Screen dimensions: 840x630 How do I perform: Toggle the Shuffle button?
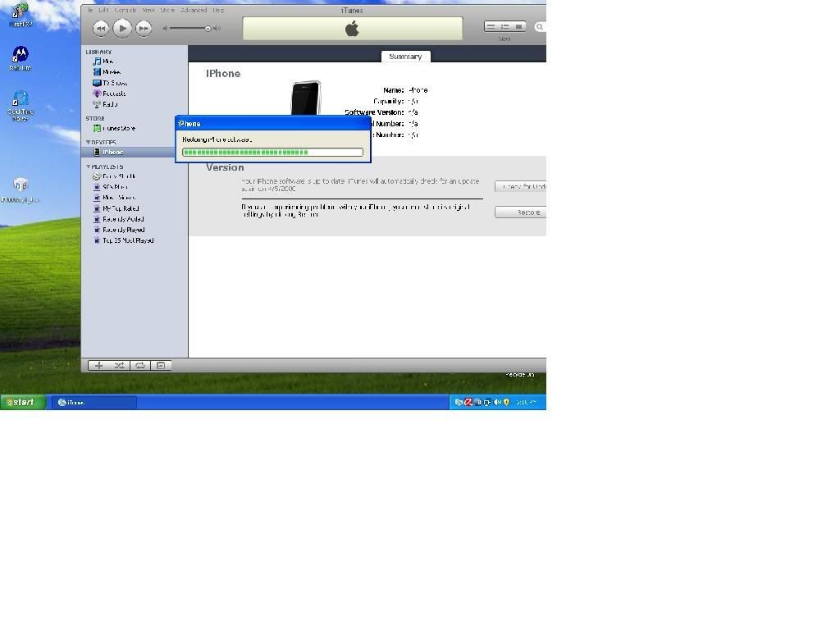coord(119,365)
